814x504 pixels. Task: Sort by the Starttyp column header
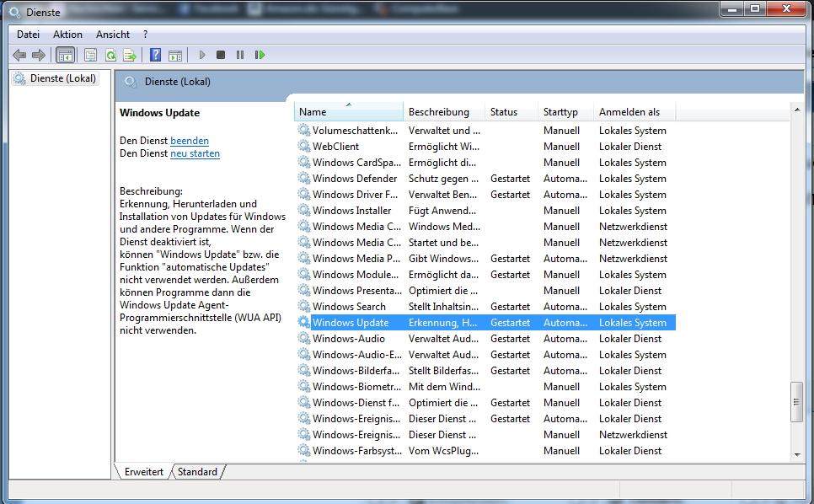click(566, 111)
